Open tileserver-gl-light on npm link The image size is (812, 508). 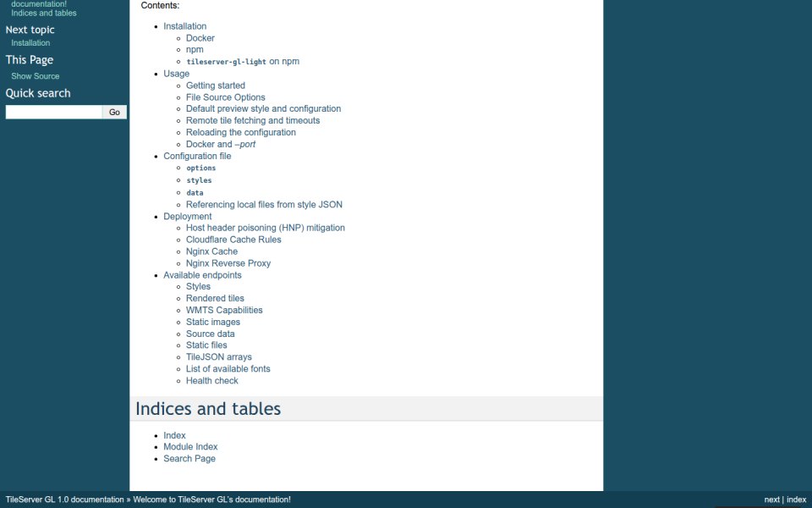(x=243, y=61)
